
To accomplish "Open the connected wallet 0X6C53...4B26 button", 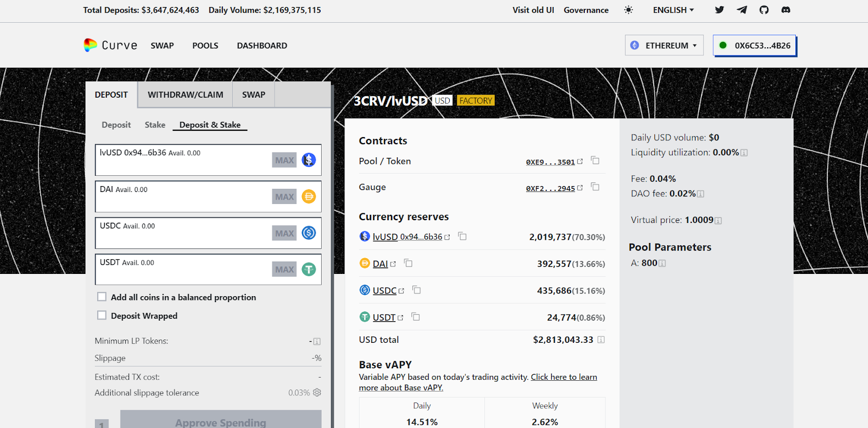I will pyautogui.click(x=755, y=46).
